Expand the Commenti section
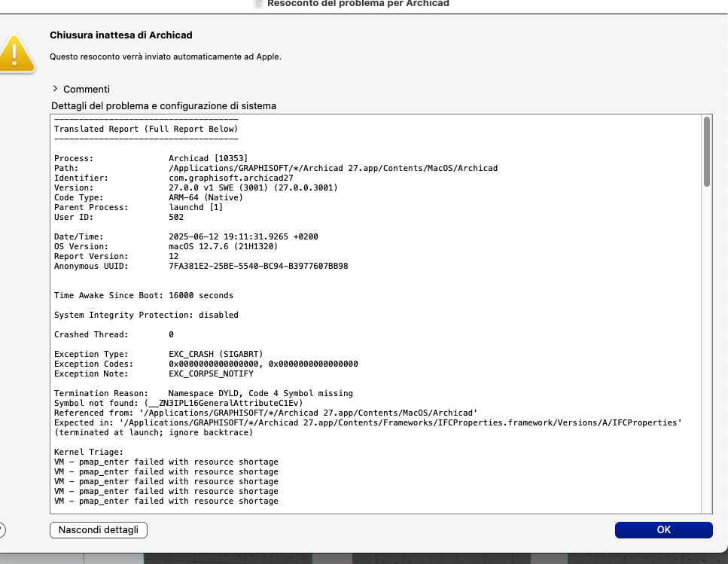Screen dimensions: 728x564 pos(55,89)
